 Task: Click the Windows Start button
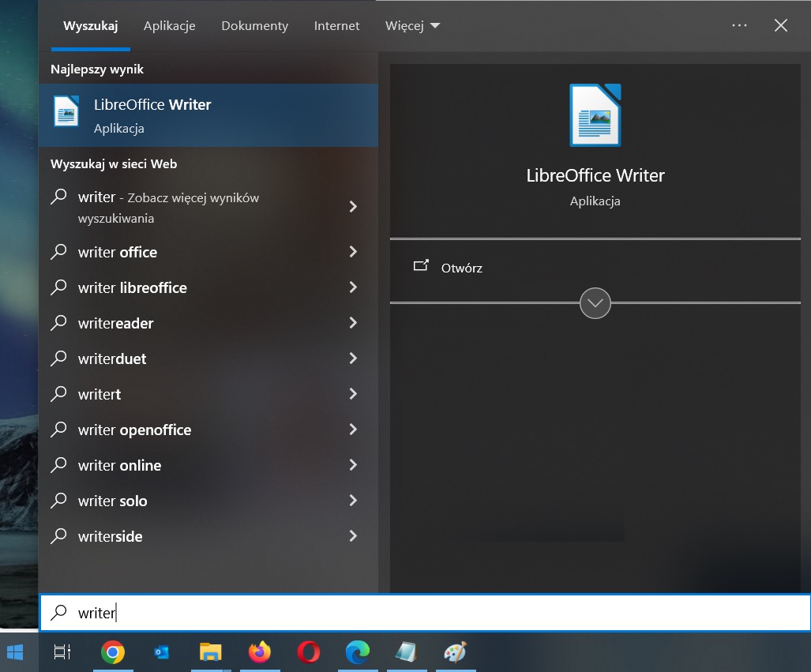click(x=15, y=652)
